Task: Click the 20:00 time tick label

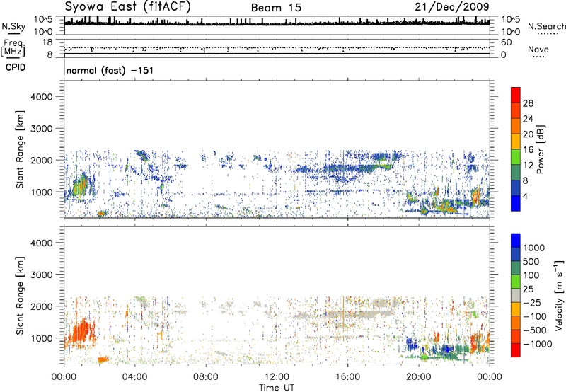Action: coord(418,377)
